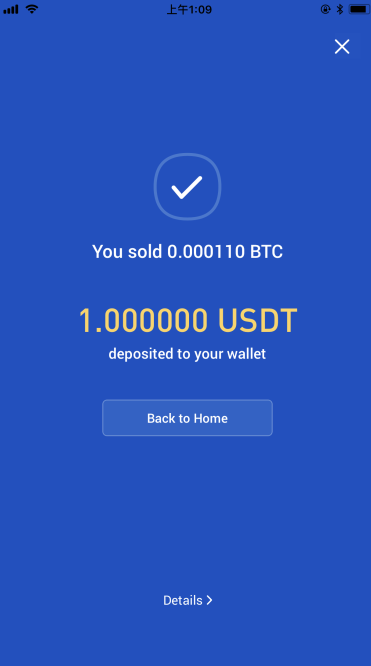Tap the Wi-Fi status icon

pos(32,9)
